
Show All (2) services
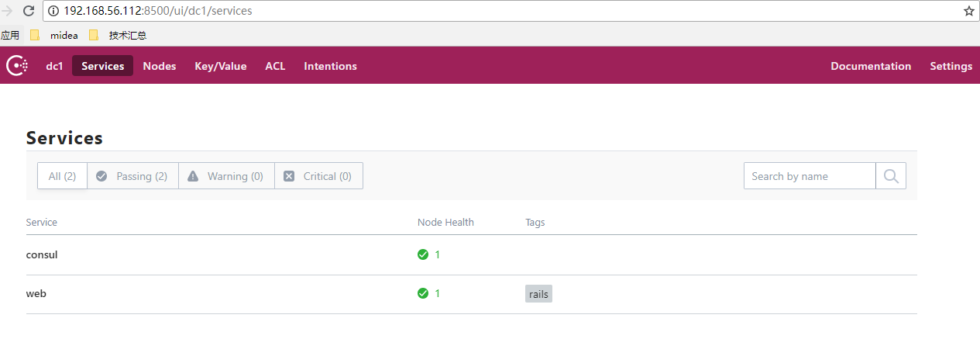tap(62, 176)
